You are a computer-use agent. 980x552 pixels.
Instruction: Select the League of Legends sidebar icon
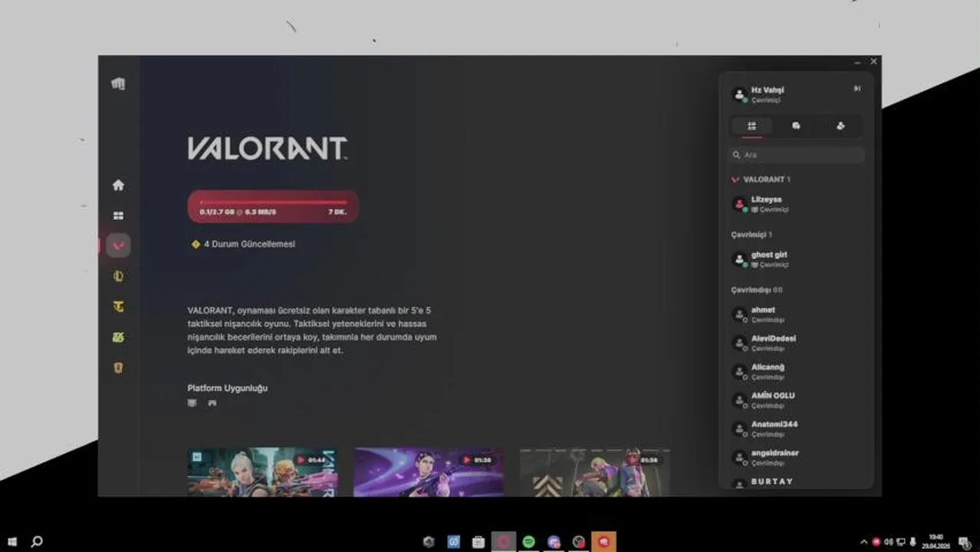click(x=118, y=276)
